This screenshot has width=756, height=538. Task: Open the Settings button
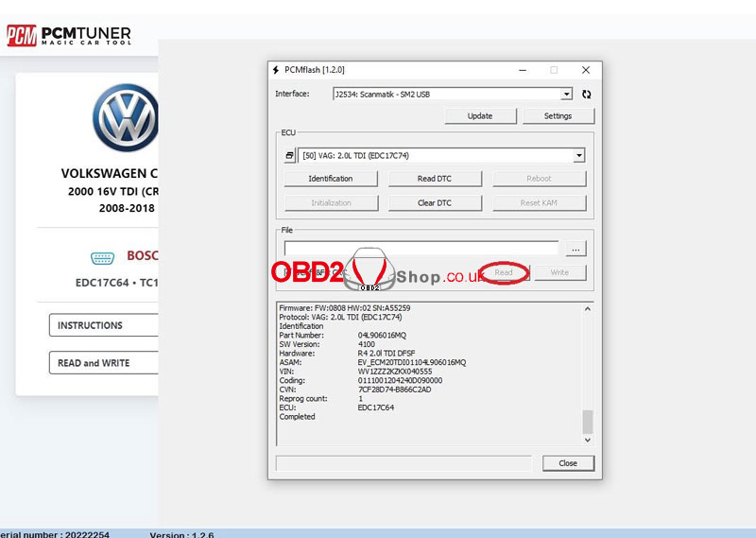(558, 115)
